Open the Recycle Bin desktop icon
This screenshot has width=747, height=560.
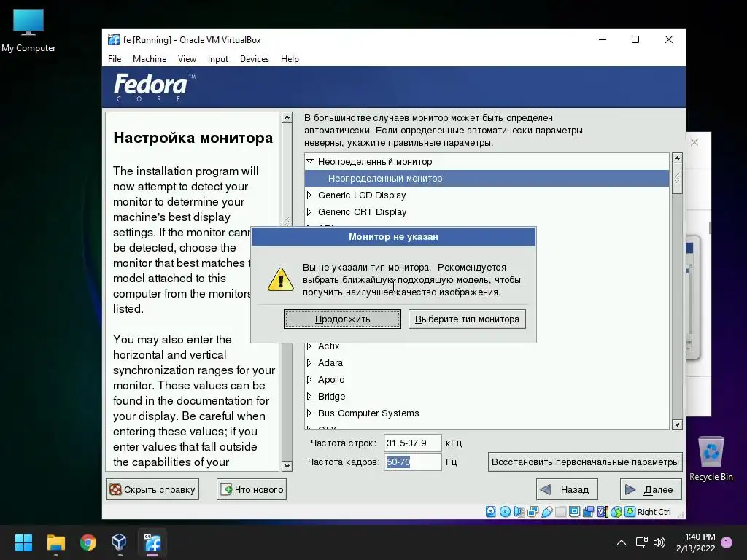[711, 459]
